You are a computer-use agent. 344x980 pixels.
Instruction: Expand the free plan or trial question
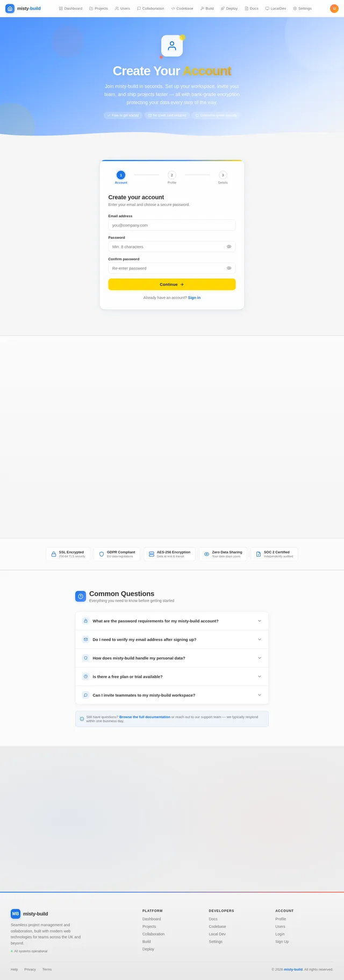tap(172, 677)
